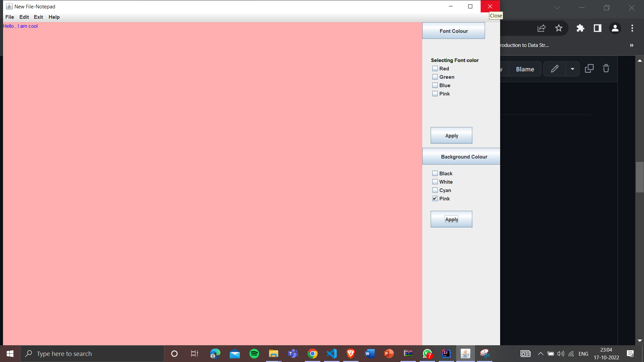Open the browser profile avatar icon
This screenshot has height=362, width=644.
615,28
